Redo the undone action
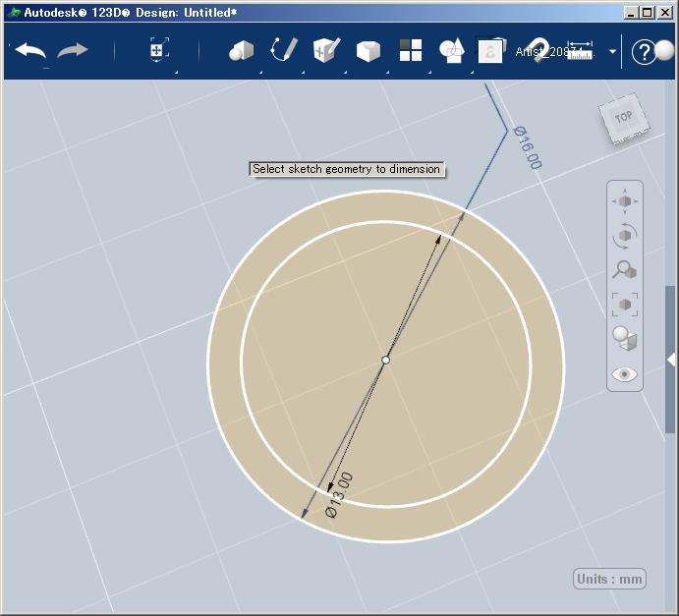Image resolution: width=679 pixels, height=616 pixels. (x=73, y=51)
